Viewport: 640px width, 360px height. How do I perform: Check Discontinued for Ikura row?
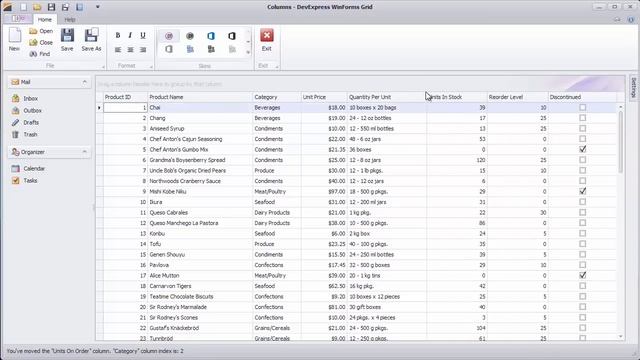[582, 202]
